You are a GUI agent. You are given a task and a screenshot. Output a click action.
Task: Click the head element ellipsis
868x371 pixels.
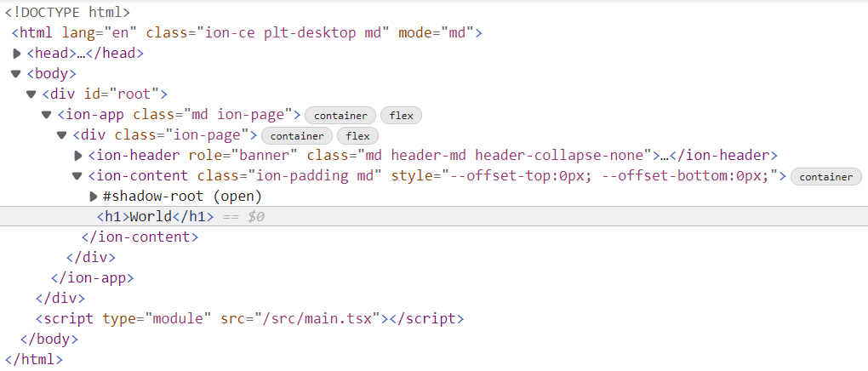click(82, 54)
